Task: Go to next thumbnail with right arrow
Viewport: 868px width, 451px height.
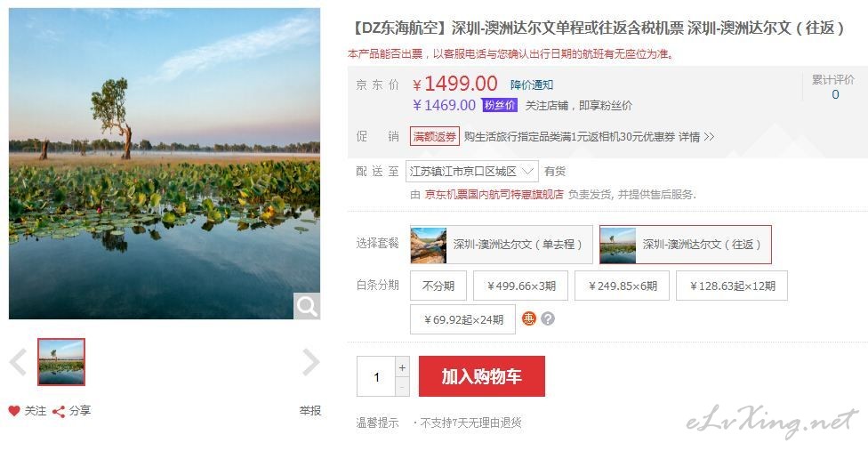Action: (310, 362)
